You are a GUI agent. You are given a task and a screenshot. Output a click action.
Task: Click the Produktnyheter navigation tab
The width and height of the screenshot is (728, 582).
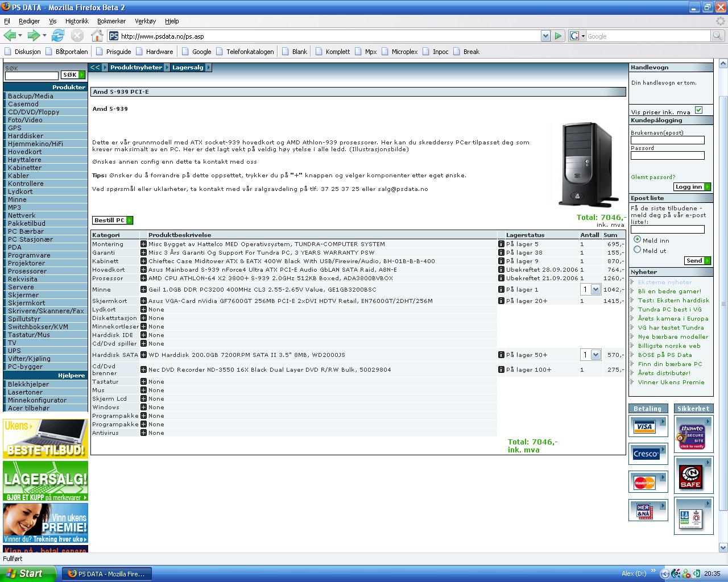pyautogui.click(x=136, y=67)
